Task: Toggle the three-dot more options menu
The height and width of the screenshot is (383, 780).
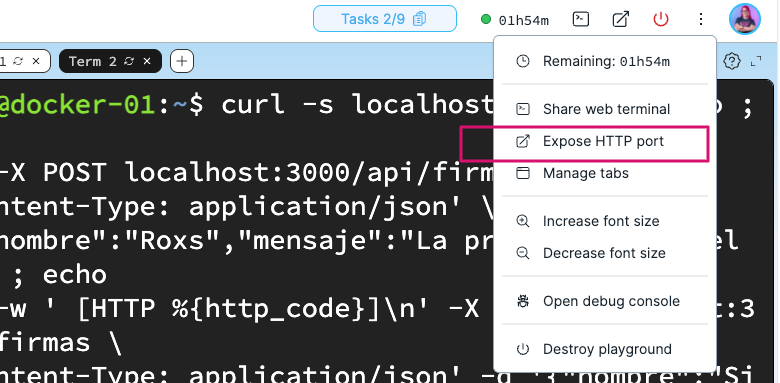Action: pyautogui.click(x=700, y=19)
